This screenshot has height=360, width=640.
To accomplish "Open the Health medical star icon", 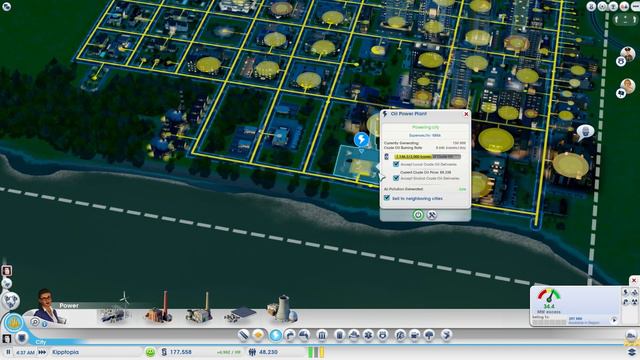I will pyautogui.click(x=368, y=336).
